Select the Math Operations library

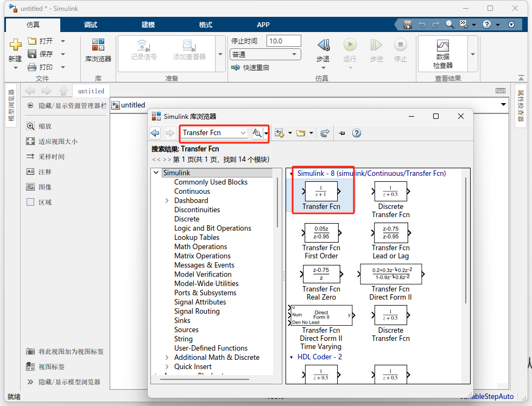pyautogui.click(x=200, y=246)
